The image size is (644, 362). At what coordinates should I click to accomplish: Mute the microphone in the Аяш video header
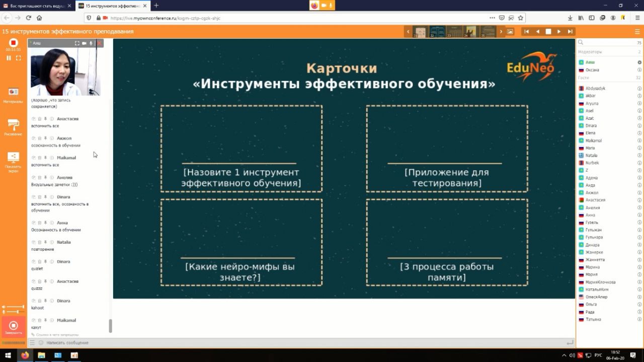91,43
